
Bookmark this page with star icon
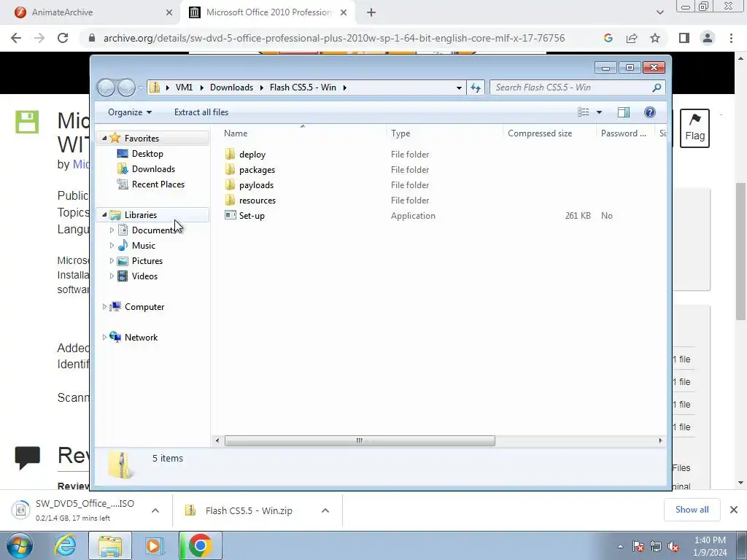pyautogui.click(x=655, y=38)
